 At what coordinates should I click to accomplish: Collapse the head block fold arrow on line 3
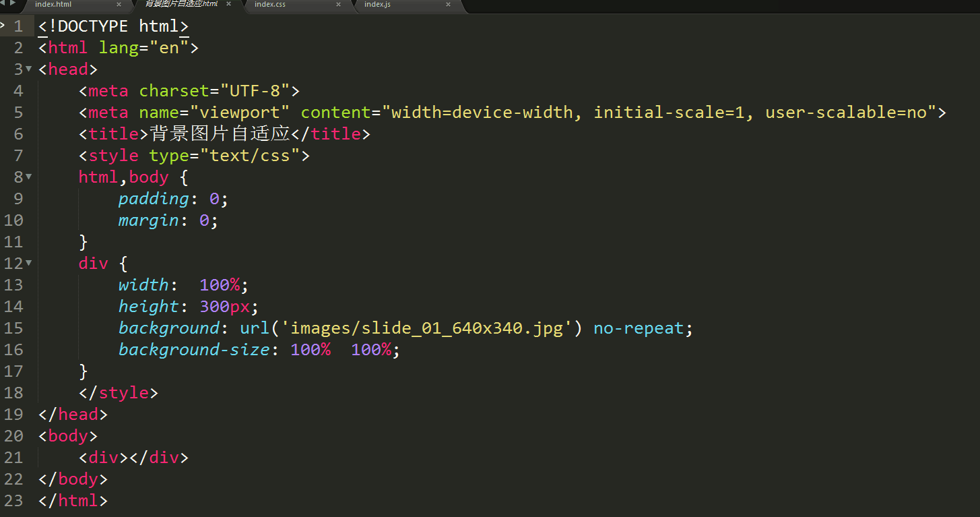[28, 69]
